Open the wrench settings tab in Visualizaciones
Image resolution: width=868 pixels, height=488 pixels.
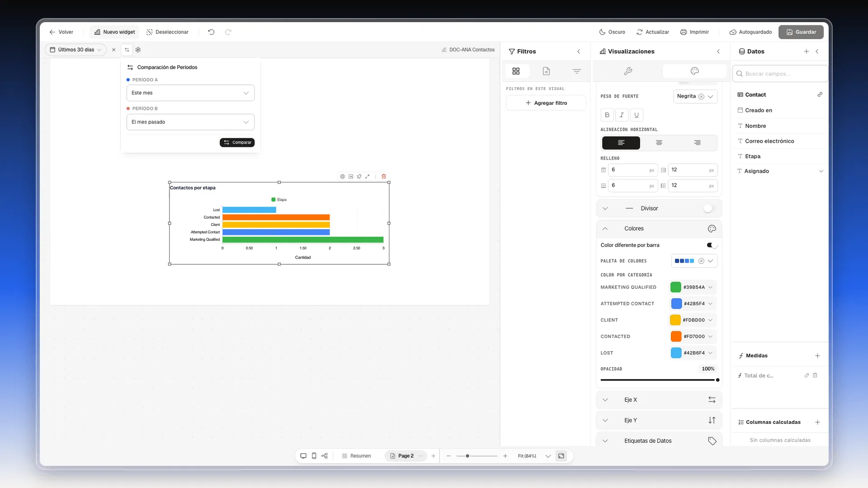(x=628, y=71)
